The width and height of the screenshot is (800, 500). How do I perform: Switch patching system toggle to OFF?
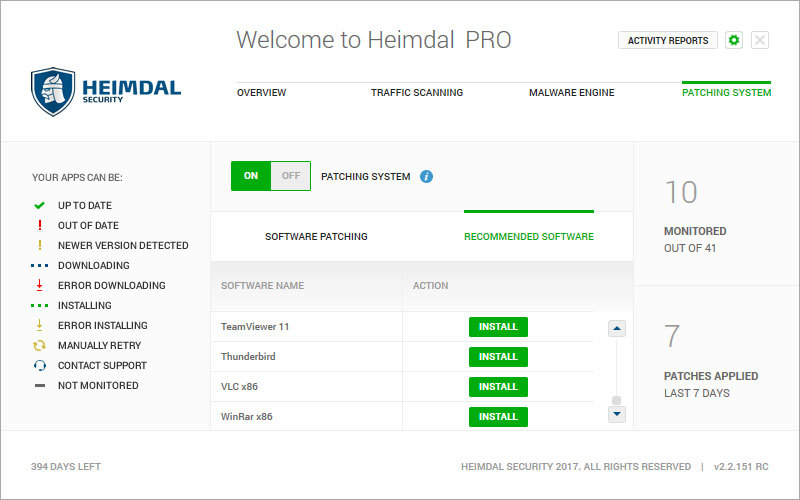291,176
